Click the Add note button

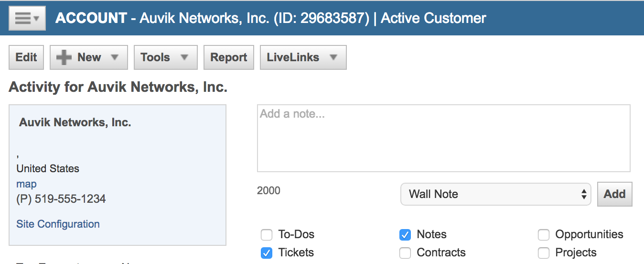(614, 194)
